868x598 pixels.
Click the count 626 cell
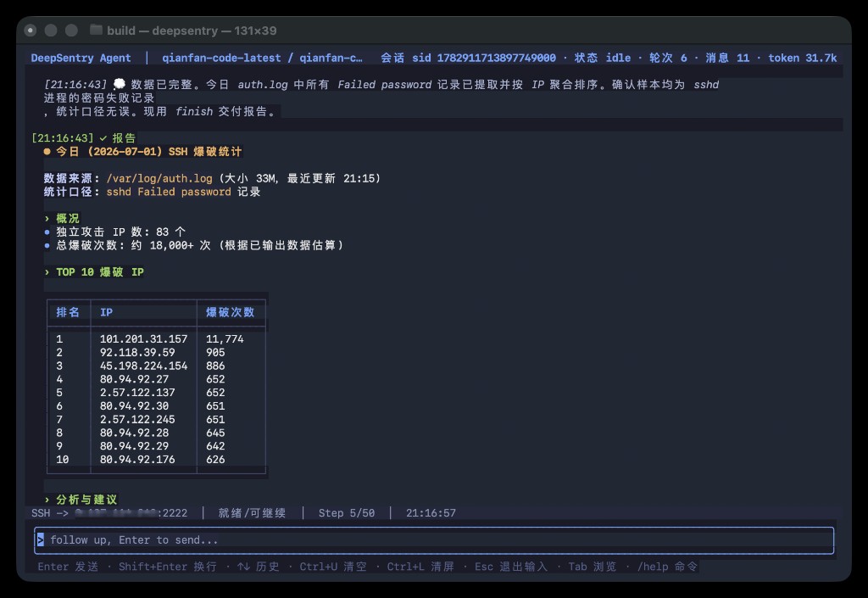pos(215,459)
